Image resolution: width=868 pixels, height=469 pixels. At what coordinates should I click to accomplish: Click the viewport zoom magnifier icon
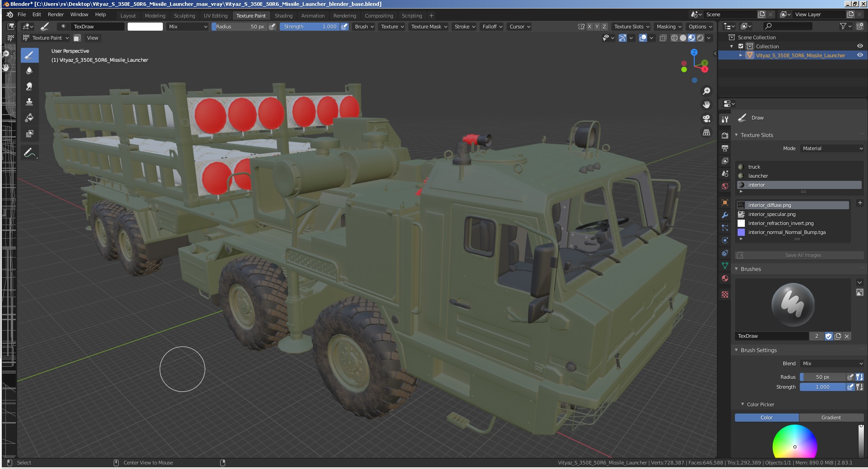706,91
